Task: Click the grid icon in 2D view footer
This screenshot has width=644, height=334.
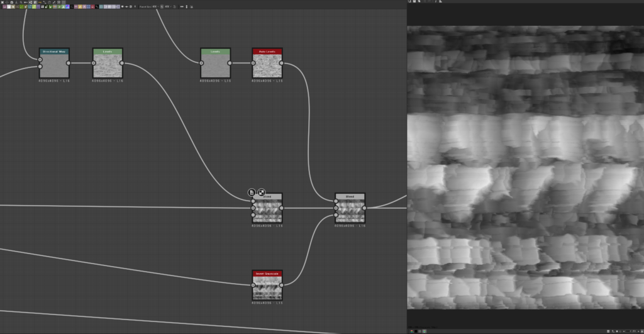Action: (608, 331)
